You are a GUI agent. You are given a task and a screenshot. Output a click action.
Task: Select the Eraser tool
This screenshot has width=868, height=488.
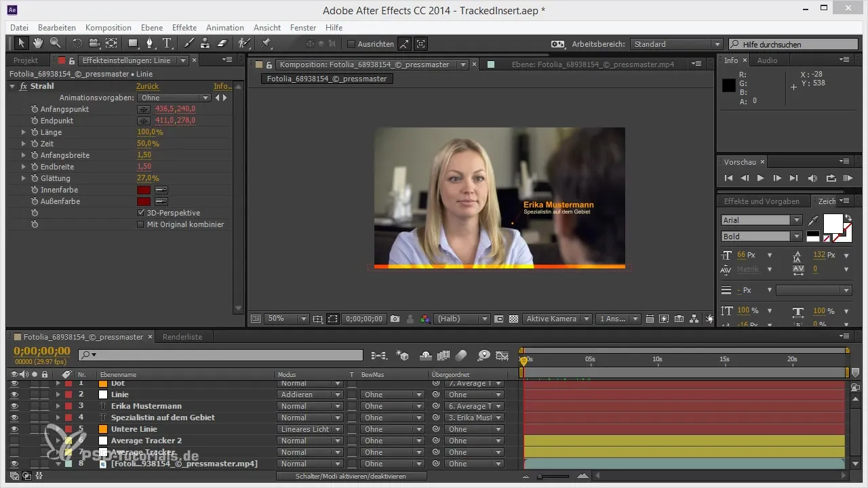222,43
